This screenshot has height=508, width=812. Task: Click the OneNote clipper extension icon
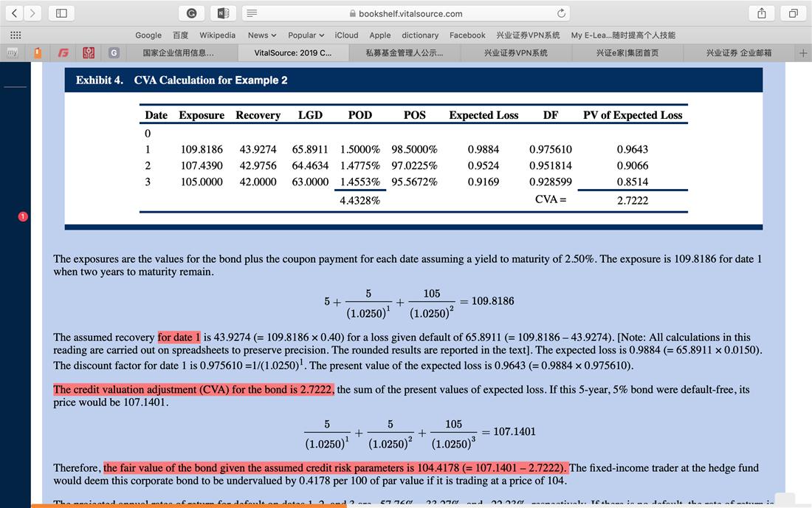click(223, 13)
